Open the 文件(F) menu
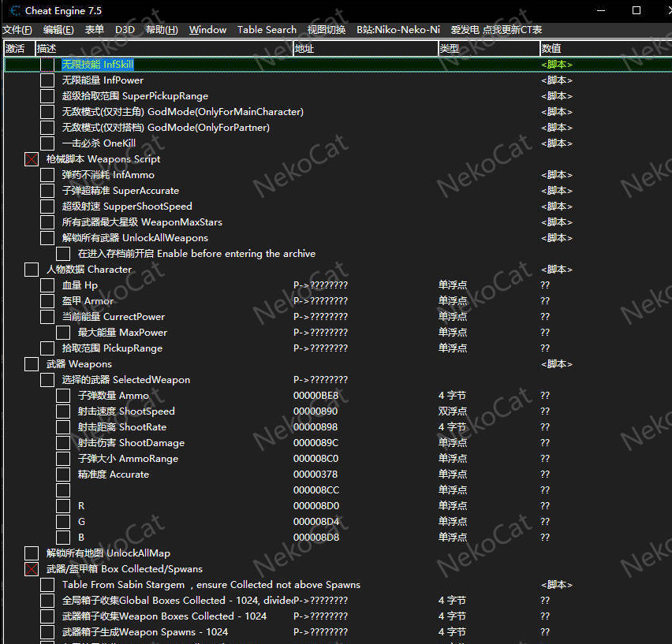Image resolution: width=672 pixels, height=644 pixels. [x=17, y=30]
